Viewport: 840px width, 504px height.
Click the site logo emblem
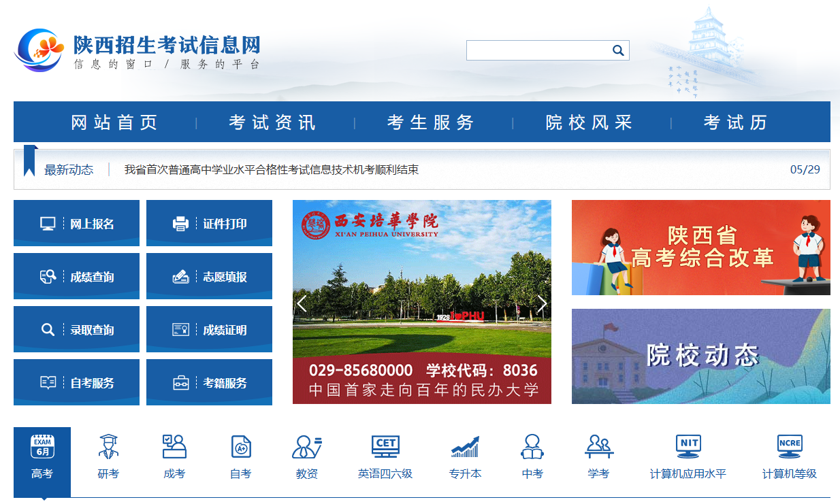pos(39,50)
